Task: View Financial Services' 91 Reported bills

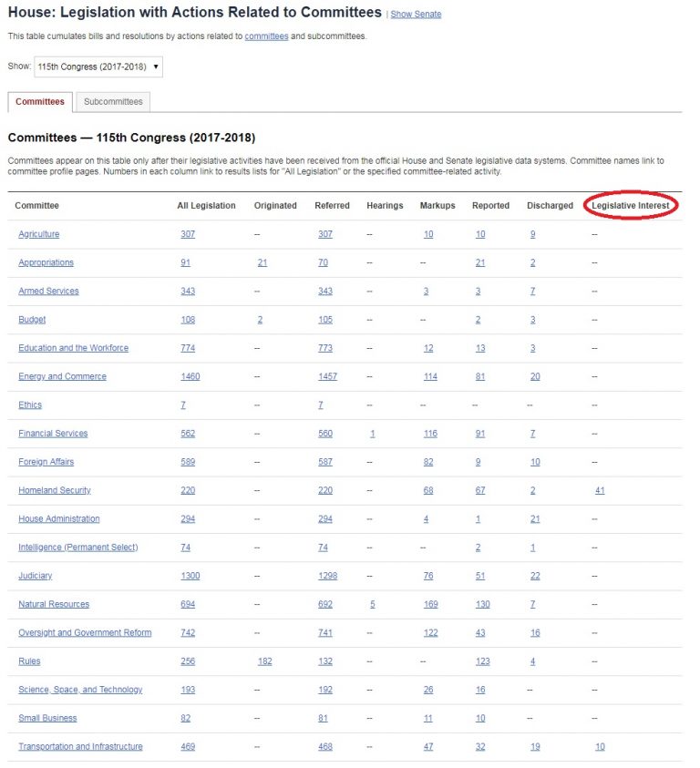Action: 480,434
